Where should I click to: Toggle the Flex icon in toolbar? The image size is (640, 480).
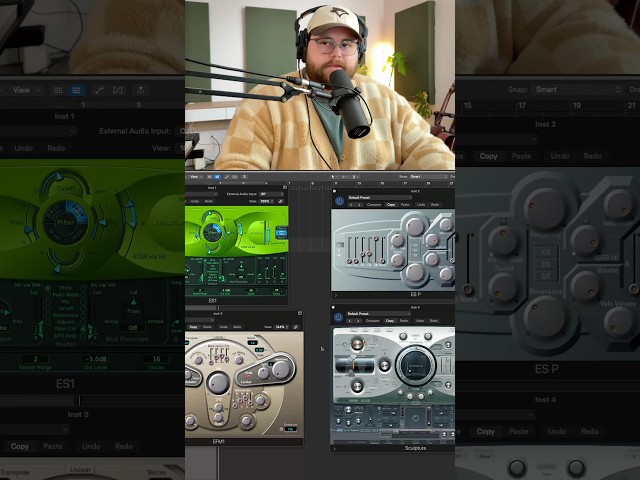point(234,177)
